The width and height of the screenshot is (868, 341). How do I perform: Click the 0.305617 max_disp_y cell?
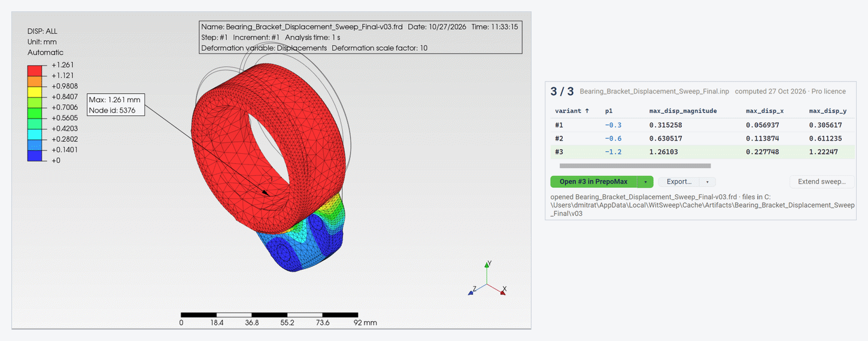click(825, 125)
